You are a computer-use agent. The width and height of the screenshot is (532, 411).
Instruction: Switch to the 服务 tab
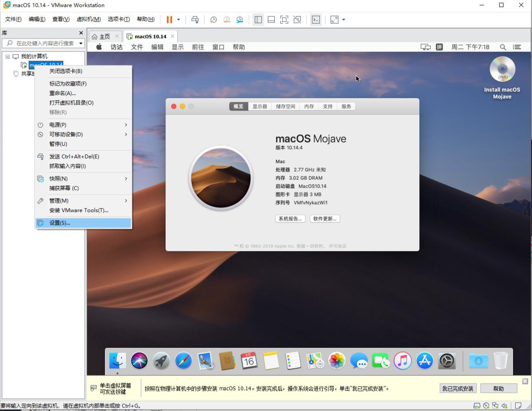pyautogui.click(x=346, y=106)
